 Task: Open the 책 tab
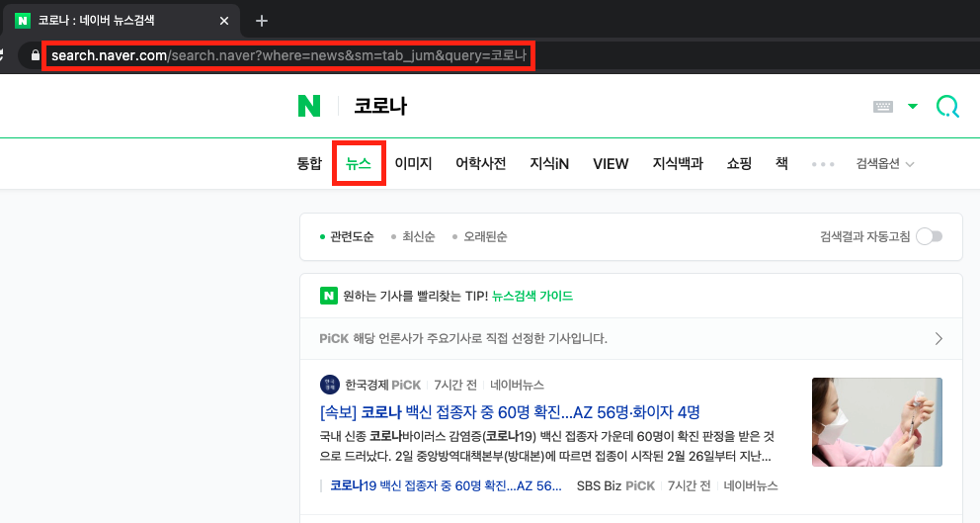click(x=781, y=163)
